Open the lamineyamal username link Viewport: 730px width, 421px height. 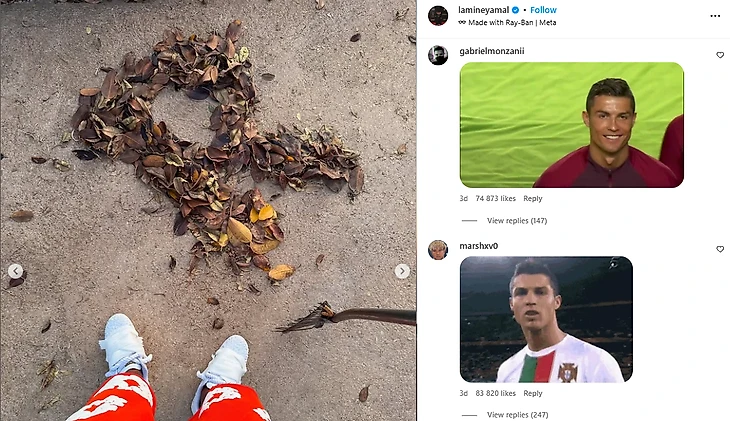point(484,10)
